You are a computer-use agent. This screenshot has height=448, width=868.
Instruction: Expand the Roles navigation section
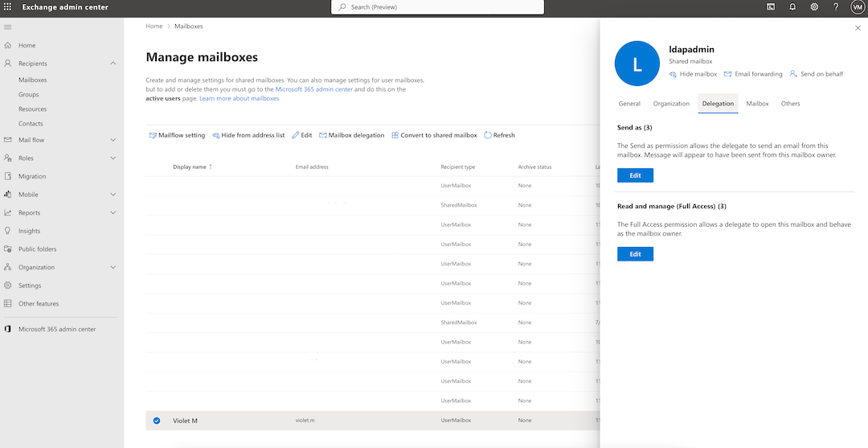pos(113,158)
